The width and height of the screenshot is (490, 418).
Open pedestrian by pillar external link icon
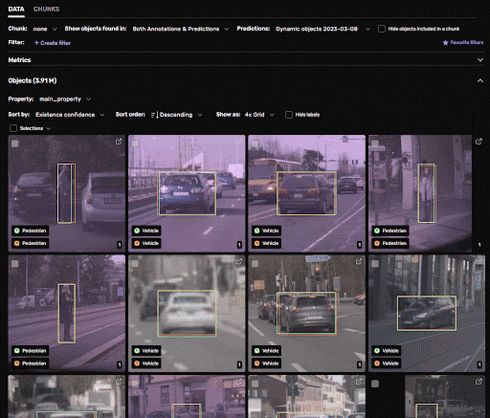click(x=479, y=142)
